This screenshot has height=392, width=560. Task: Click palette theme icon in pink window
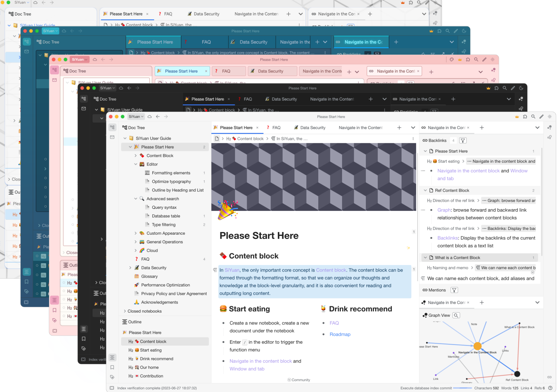pyautogui.click(x=452, y=60)
